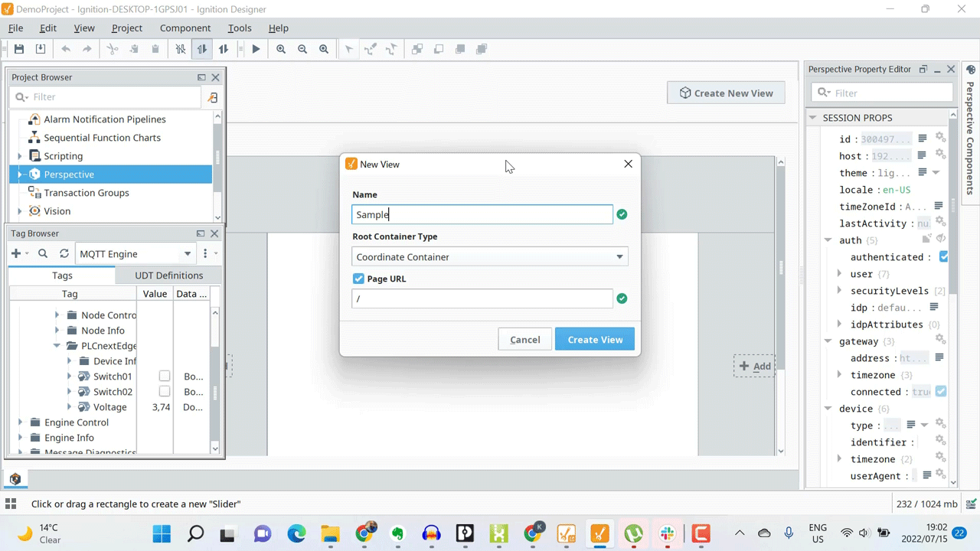Click the binding gear icon for host

[940, 155]
